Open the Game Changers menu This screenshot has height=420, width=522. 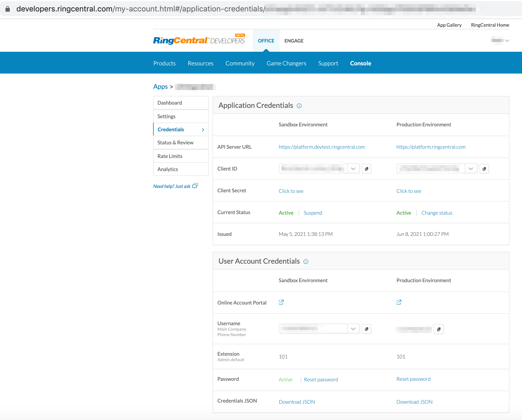(x=286, y=63)
